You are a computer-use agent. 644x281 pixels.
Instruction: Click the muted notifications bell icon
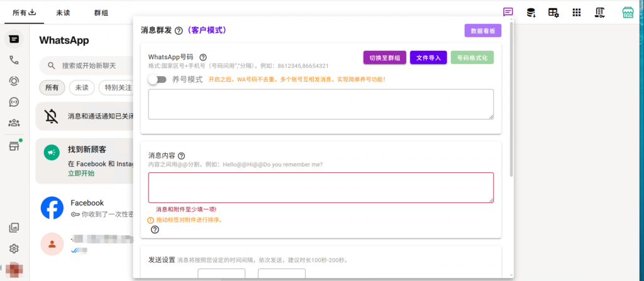(x=52, y=116)
